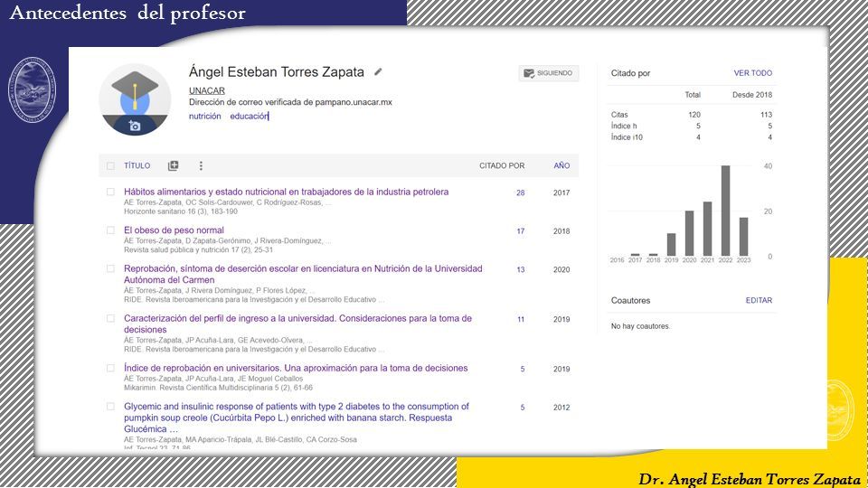Click the 2019 bar in citations chart
Screen dimensions: 868x488
click(672, 244)
